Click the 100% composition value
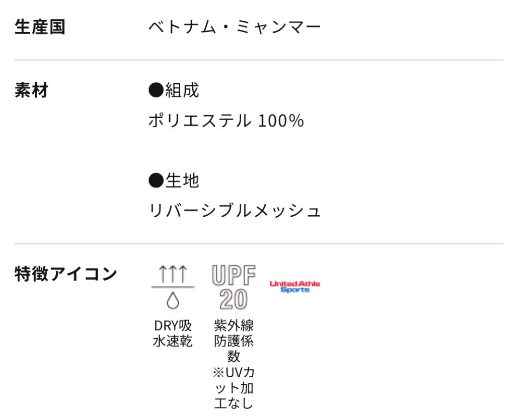Screen dimensions: 507x420 (281, 121)
